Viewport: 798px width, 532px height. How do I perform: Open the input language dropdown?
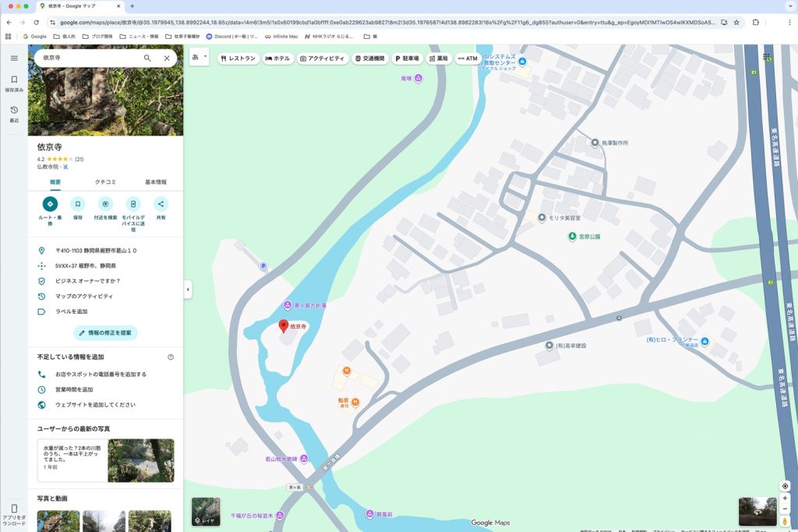pos(200,58)
